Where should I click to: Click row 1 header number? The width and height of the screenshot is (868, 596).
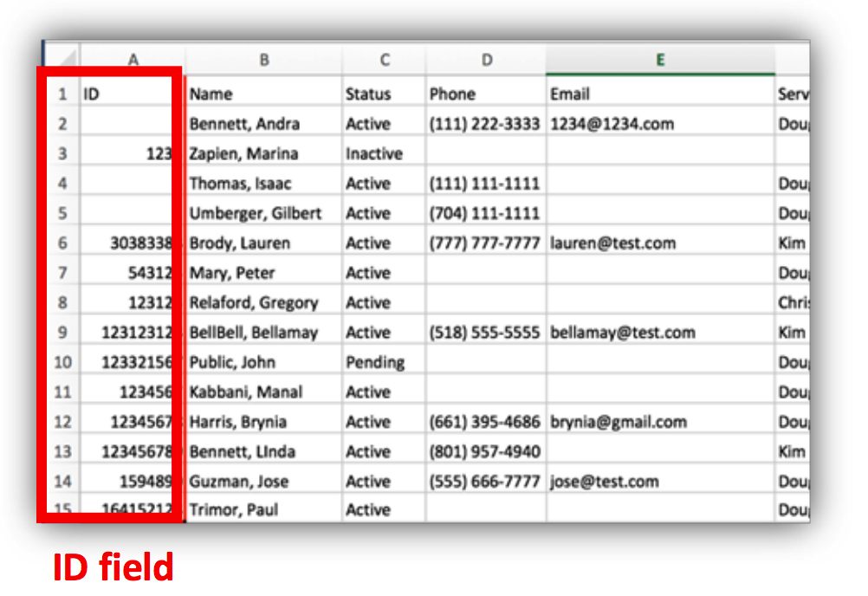[62, 94]
